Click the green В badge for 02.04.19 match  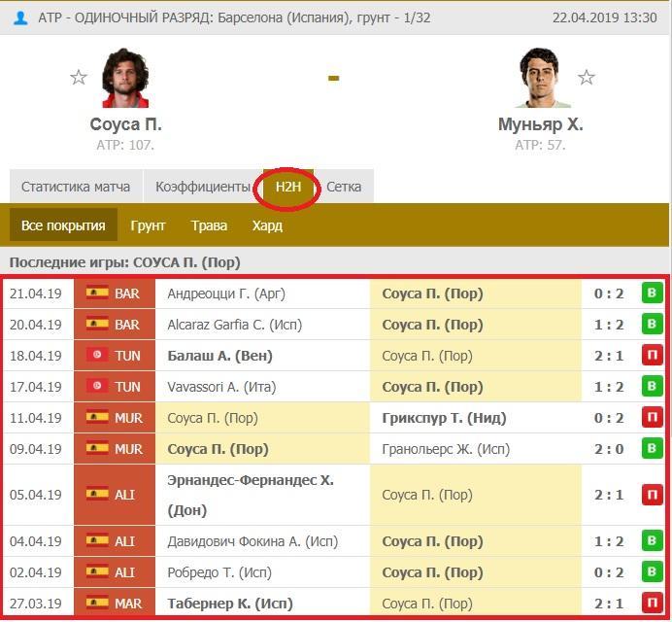click(652, 571)
